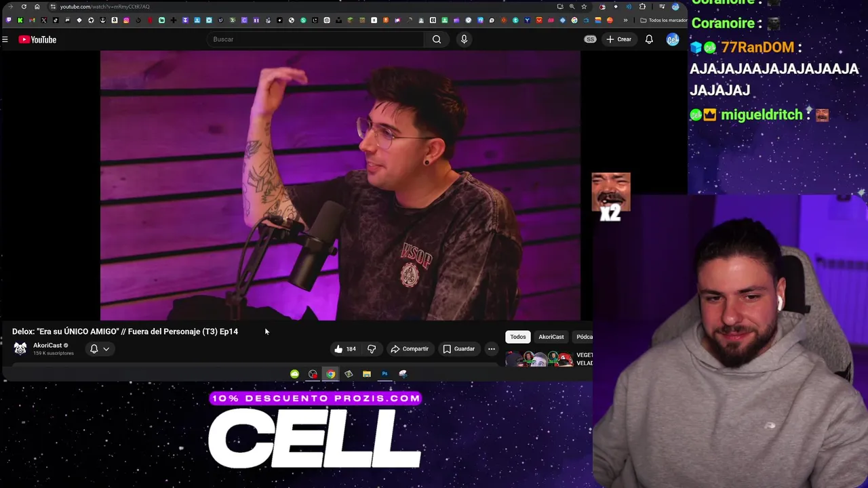Open AkoriCast channel avatar
The image size is (868, 488).
pyautogui.click(x=20, y=348)
